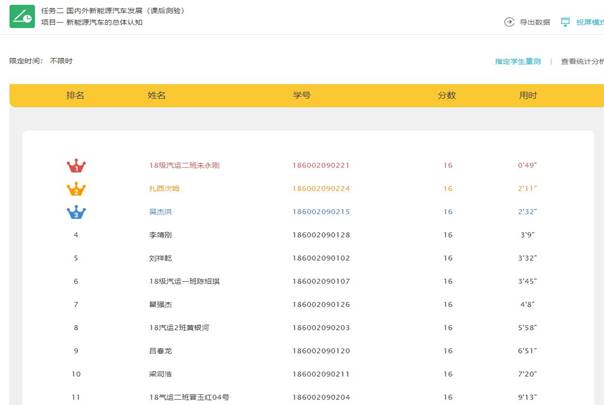
Task: Click the 学号 column header
Action: pos(302,96)
